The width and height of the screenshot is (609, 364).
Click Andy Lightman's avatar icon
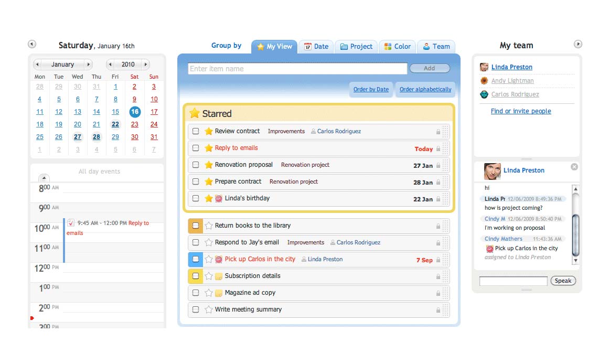[484, 81]
